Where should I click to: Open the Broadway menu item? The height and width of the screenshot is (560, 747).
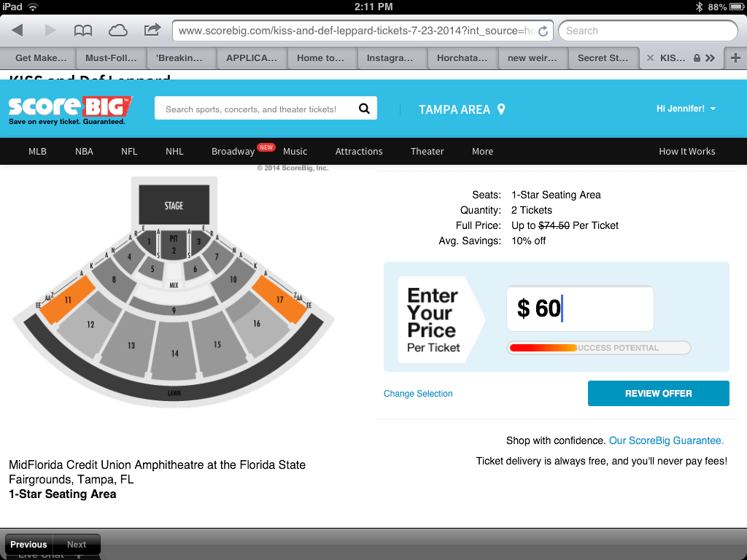click(x=233, y=152)
